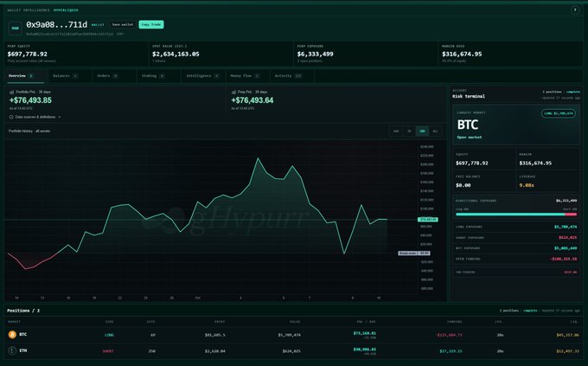The width and height of the screenshot is (588, 366).
Task: Open the Orders tab
Action: (112, 76)
